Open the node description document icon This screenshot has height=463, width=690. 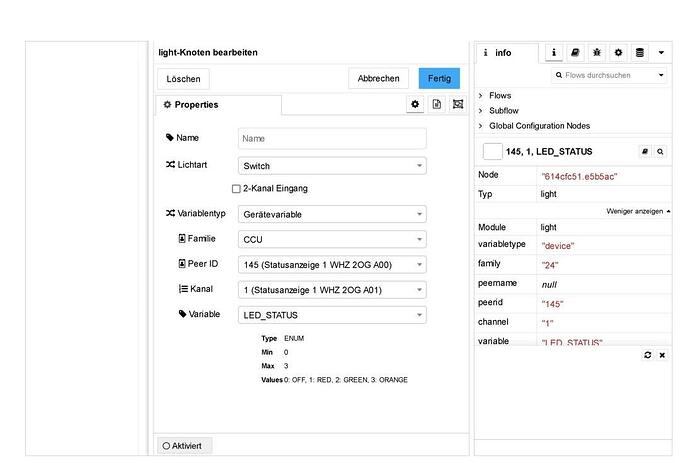coord(437,105)
